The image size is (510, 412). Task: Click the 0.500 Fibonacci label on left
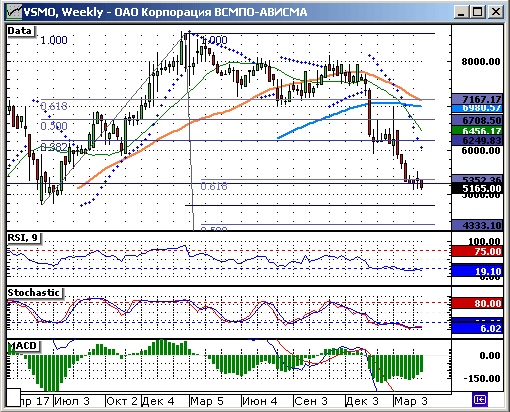54,126
